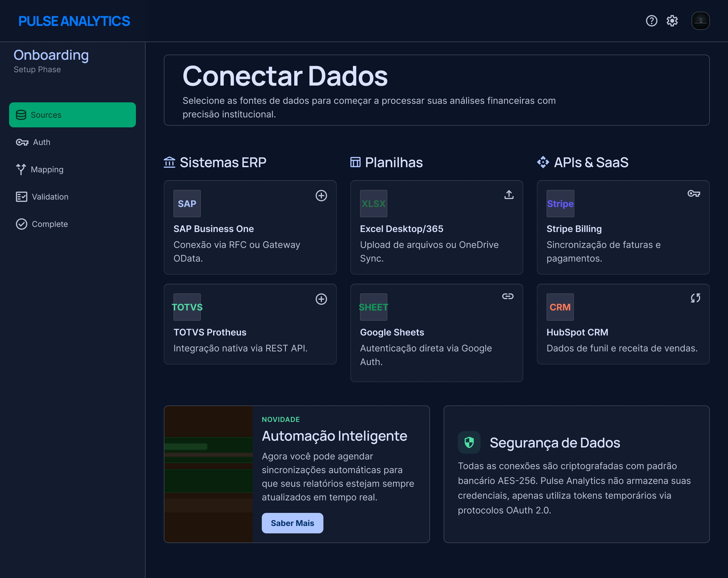Click sync icon on HubSpot CRM card
728x578 pixels.
point(695,298)
